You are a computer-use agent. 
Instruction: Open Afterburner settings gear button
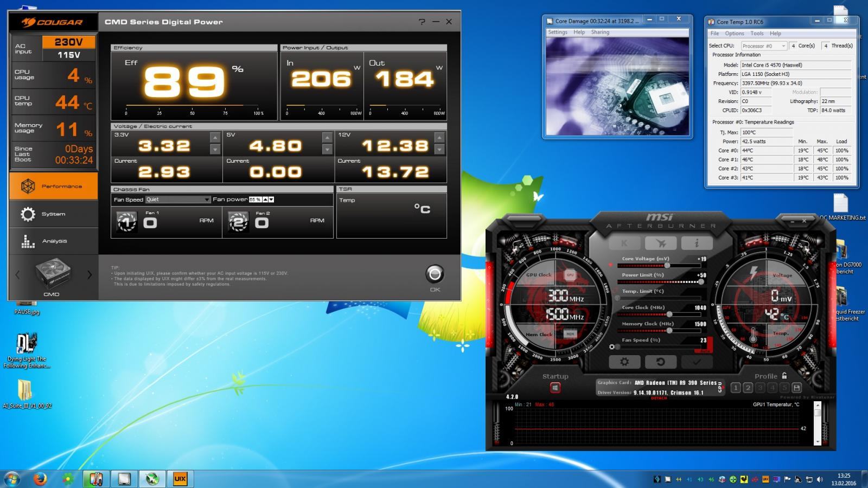tap(624, 362)
